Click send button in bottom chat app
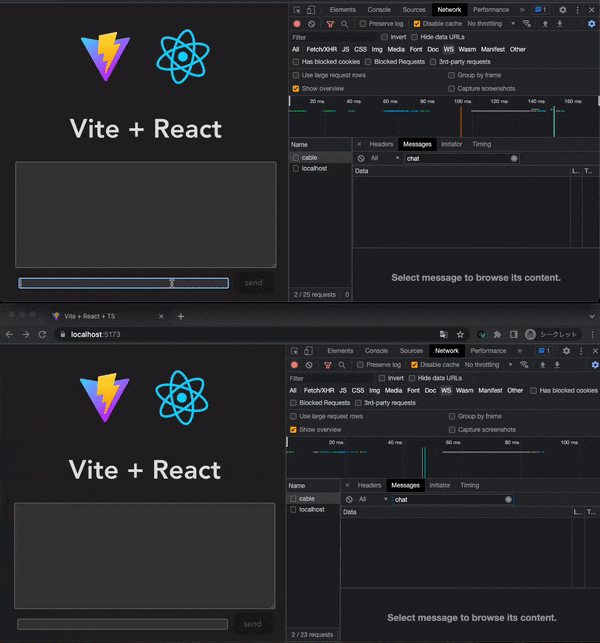Image resolution: width=600 pixels, height=643 pixels. pos(252,624)
